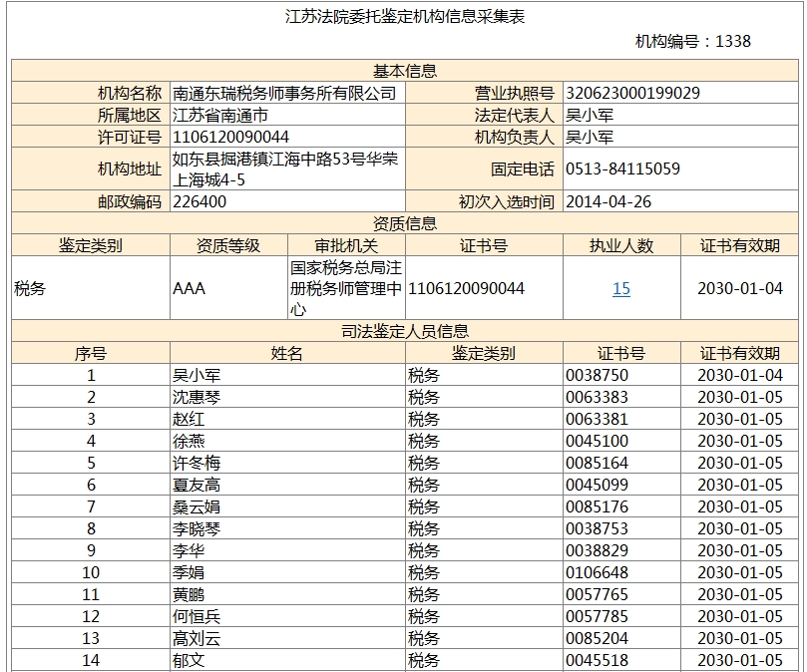This screenshot has width=807, height=672.
Task: Click the 执业人数 link showing 15
Action: tap(620, 289)
